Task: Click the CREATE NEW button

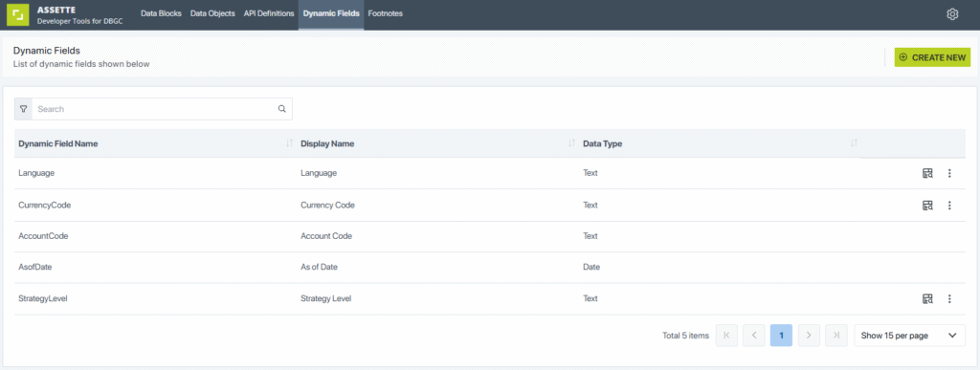Action: click(x=932, y=57)
